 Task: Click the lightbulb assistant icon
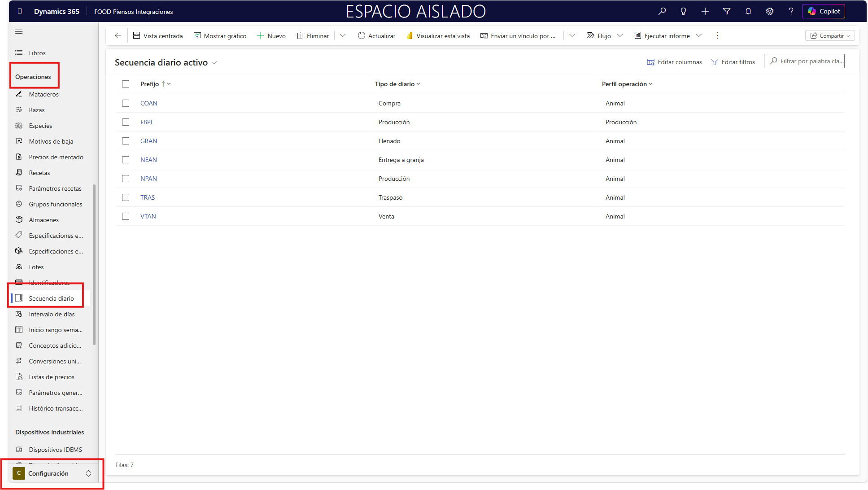click(x=683, y=11)
